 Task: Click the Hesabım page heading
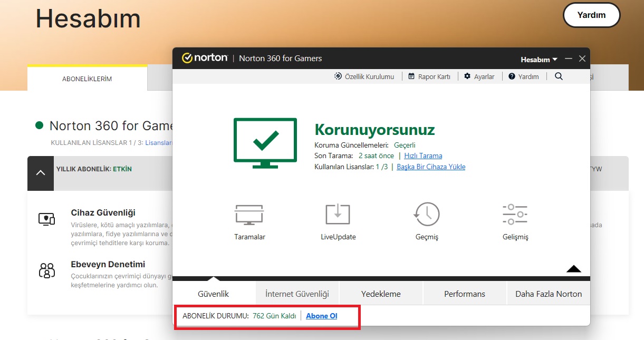(88, 18)
